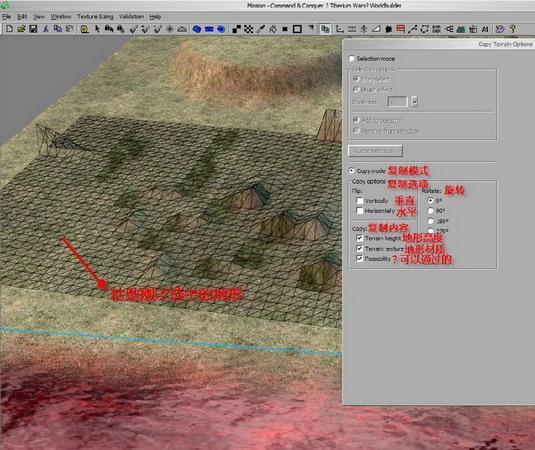The image size is (535, 450).
Task: Open a map with the folder icon
Action: click(x=21, y=29)
